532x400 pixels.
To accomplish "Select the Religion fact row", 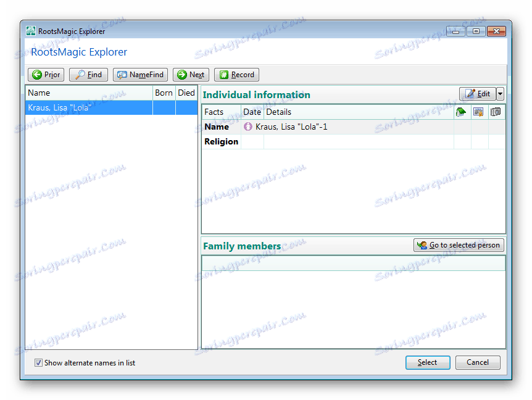I will click(354, 141).
